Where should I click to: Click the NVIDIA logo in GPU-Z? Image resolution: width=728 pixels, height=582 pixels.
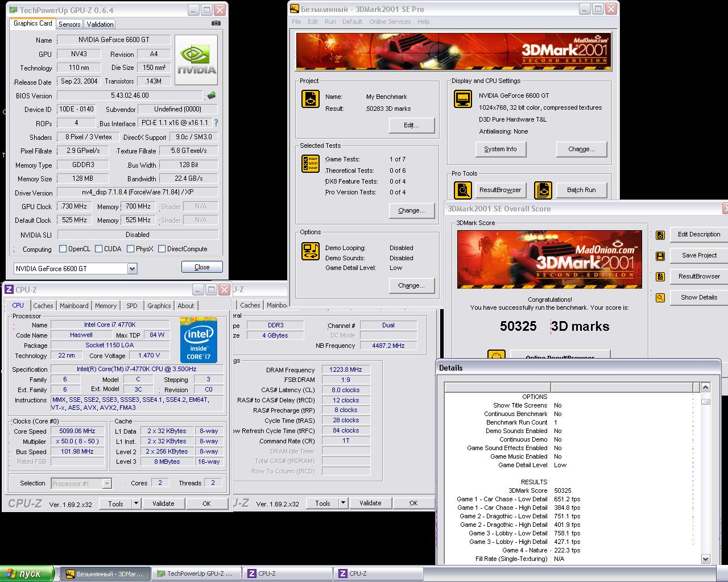point(196,60)
